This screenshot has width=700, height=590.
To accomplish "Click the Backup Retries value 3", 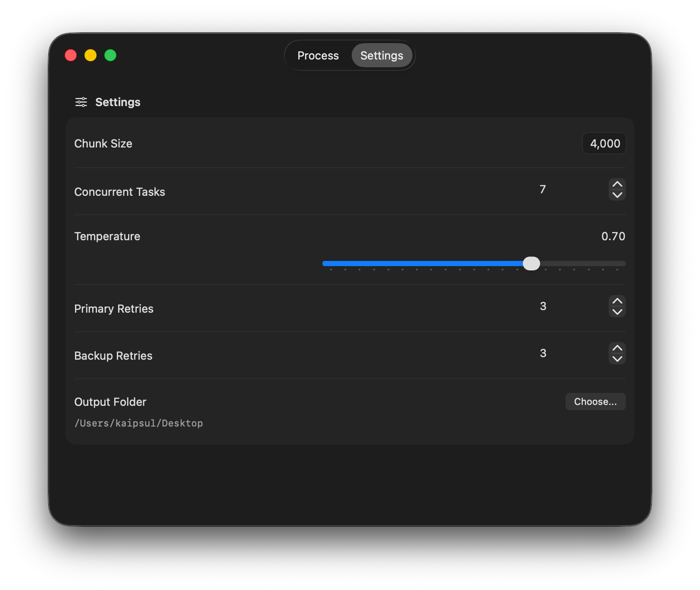I will coord(543,353).
